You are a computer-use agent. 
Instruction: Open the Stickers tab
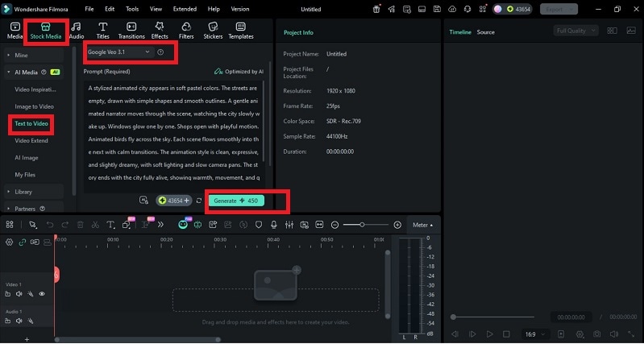(213, 31)
